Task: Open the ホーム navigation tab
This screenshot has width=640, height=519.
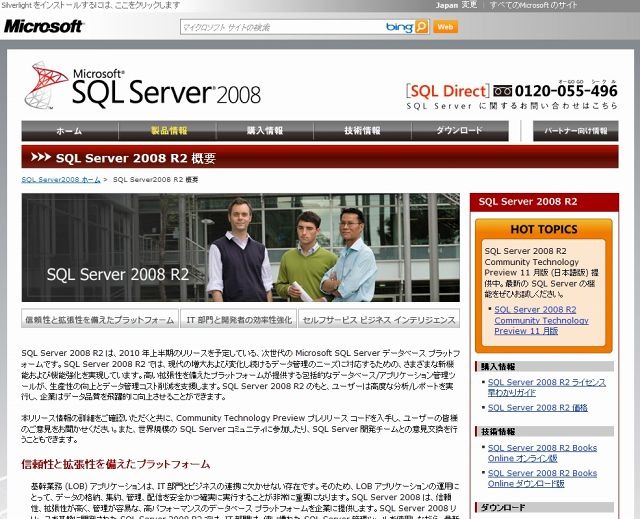Action: point(70,131)
